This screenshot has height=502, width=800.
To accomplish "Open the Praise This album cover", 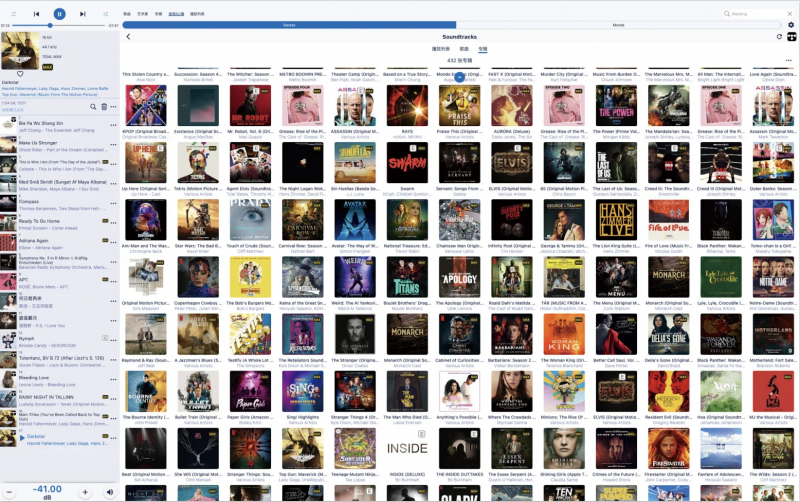I will (x=460, y=106).
